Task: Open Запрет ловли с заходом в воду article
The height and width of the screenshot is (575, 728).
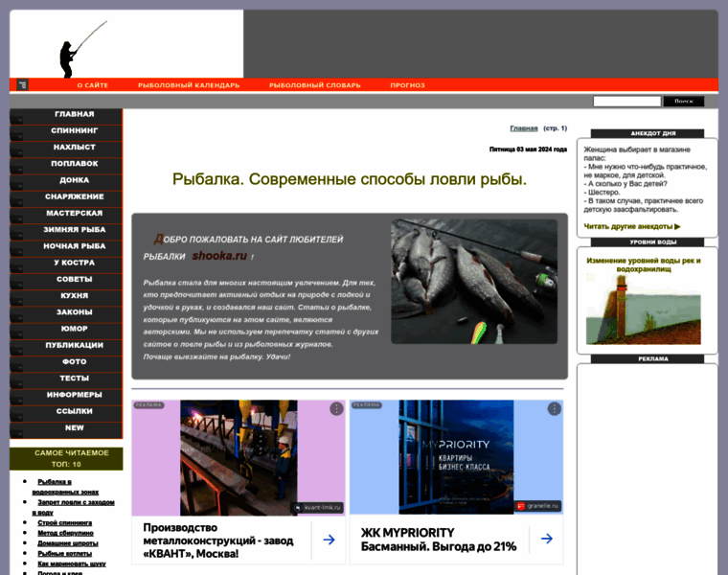Action: click(x=74, y=507)
